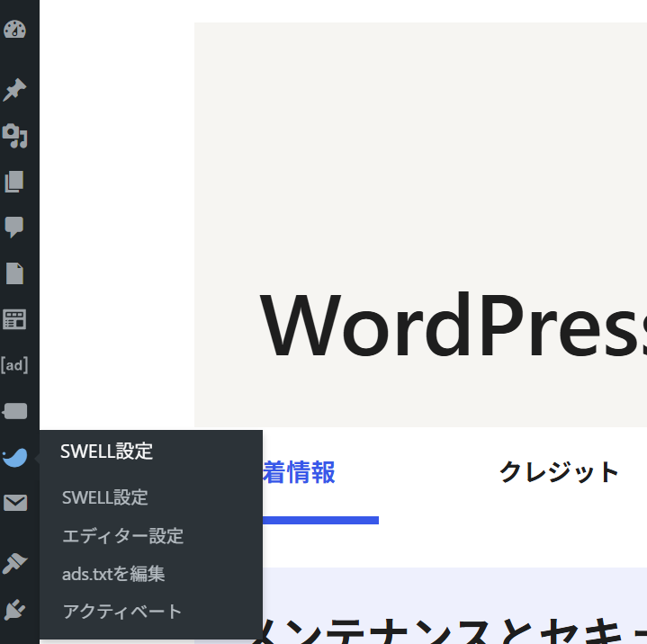The width and height of the screenshot is (647, 644).
Task: Open エディター設定 submenu item
Action: [x=123, y=536]
